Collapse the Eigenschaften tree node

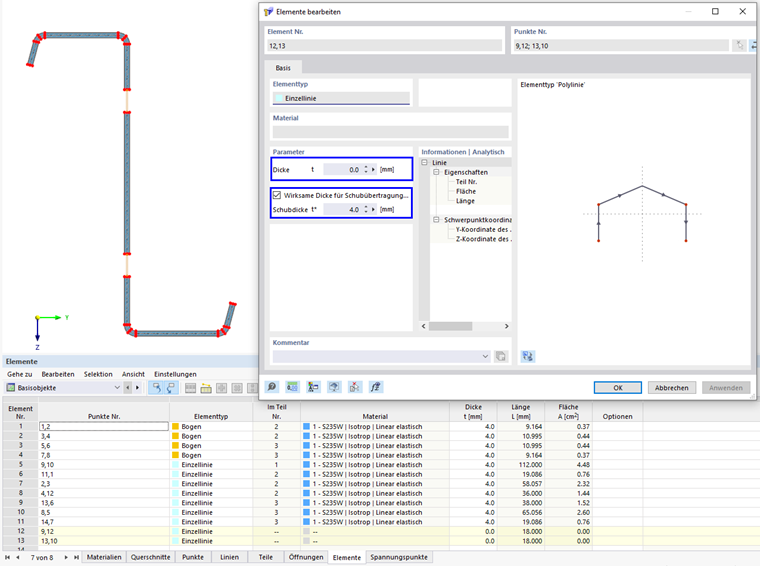pos(436,172)
